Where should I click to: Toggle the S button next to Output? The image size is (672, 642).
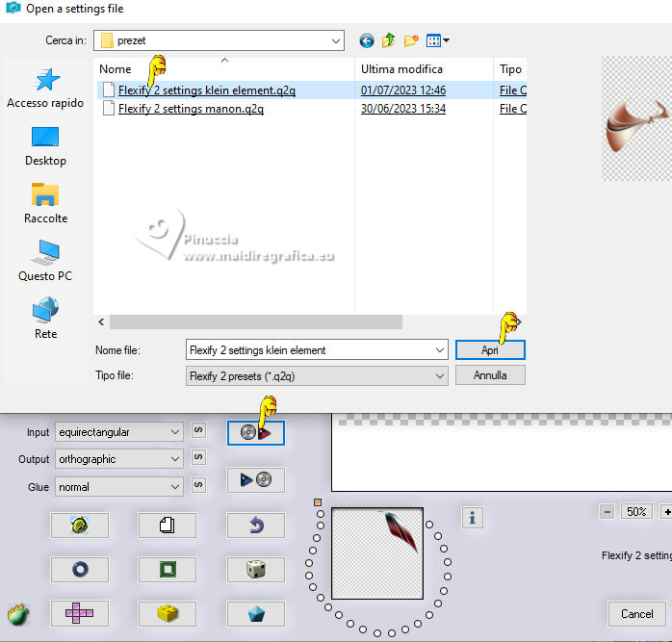[x=198, y=457]
